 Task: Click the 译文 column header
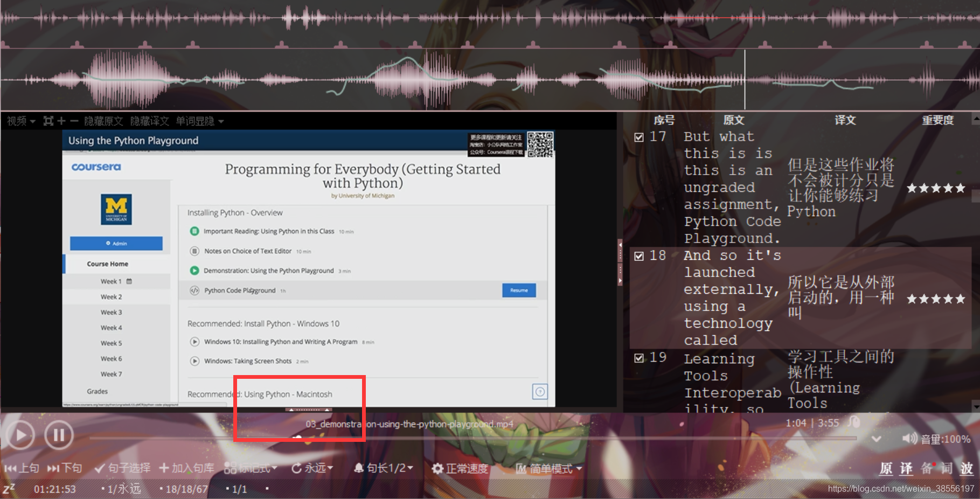(845, 120)
